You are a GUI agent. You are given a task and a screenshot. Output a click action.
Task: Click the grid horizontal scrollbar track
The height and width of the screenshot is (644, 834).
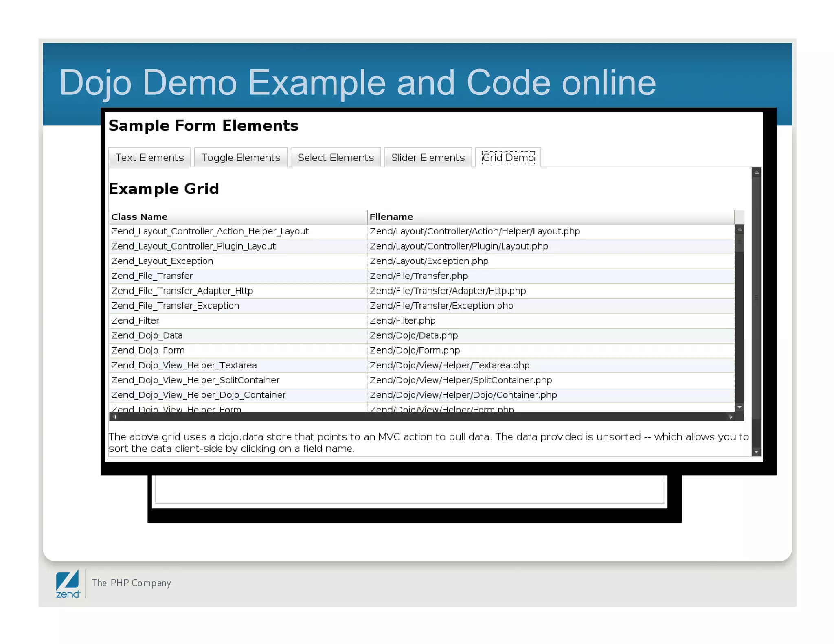coord(422,417)
